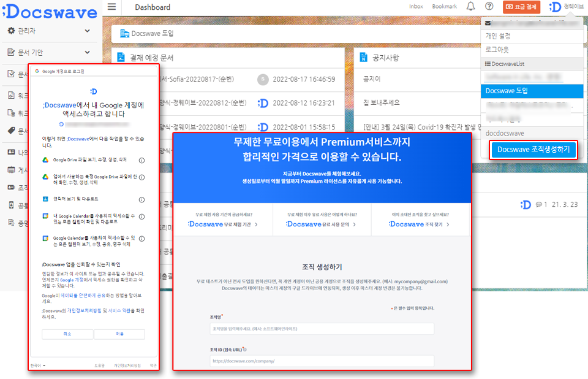Focus the 조직 ID (접속 URL) input field
588x379 pixels.
(x=322, y=361)
